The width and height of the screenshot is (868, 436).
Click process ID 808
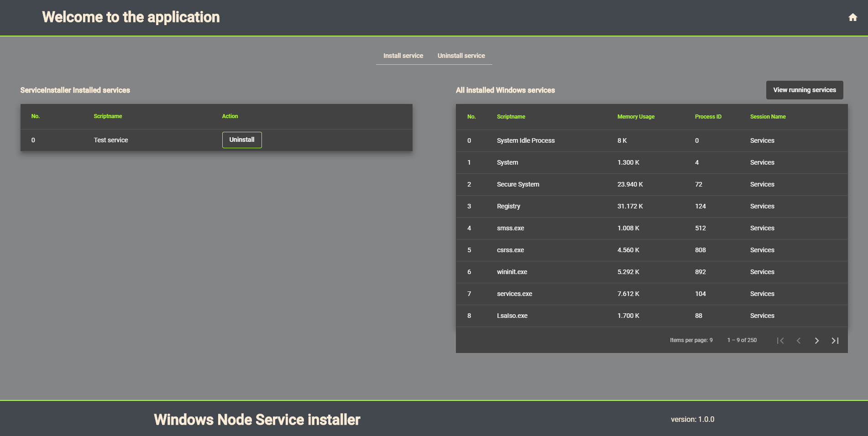click(700, 250)
